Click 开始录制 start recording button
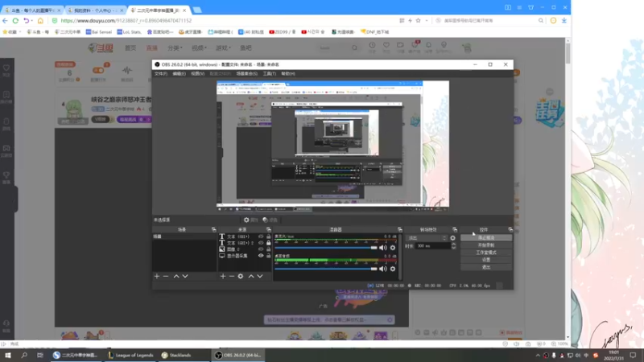The height and width of the screenshot is (362, 644). coord(486,245)
